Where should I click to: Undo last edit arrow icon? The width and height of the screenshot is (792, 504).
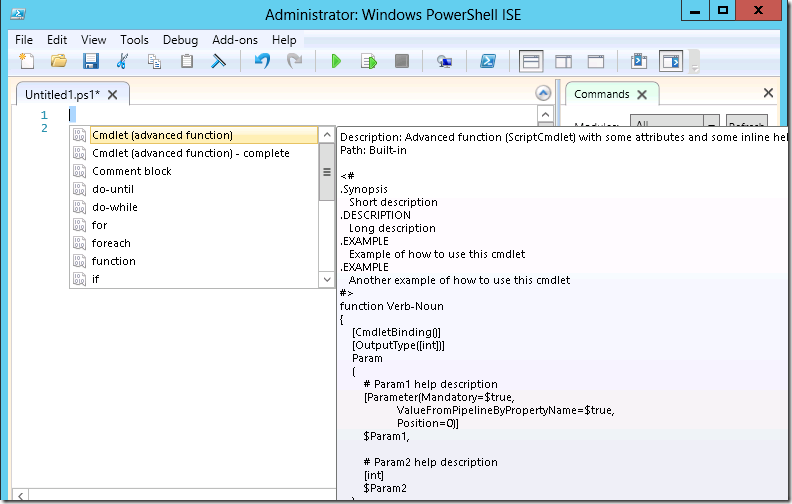click(x=262, y=61)
